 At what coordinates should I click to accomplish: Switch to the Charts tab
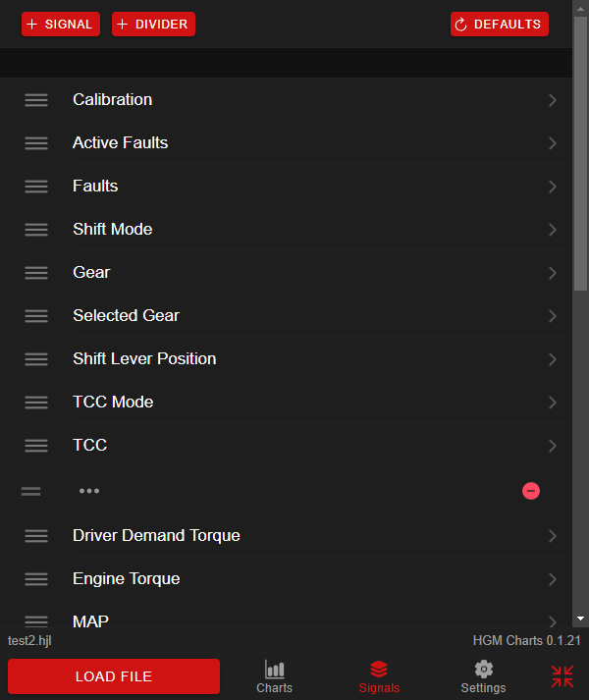275,676
